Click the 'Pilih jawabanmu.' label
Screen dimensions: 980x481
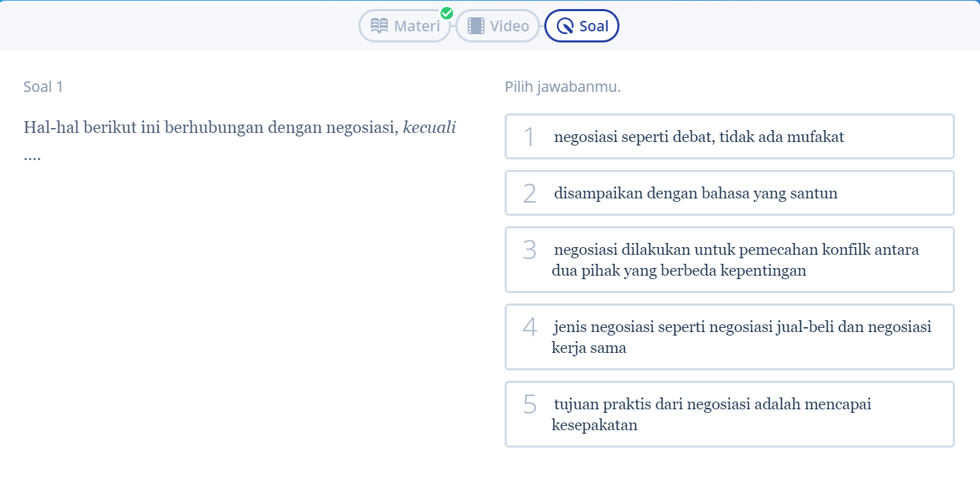[x=563, y=88]
